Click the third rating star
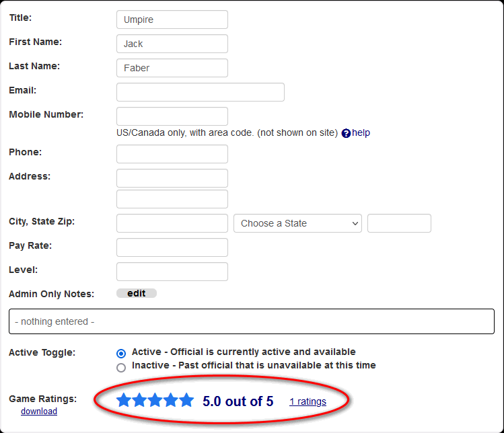 coord(155,401)
